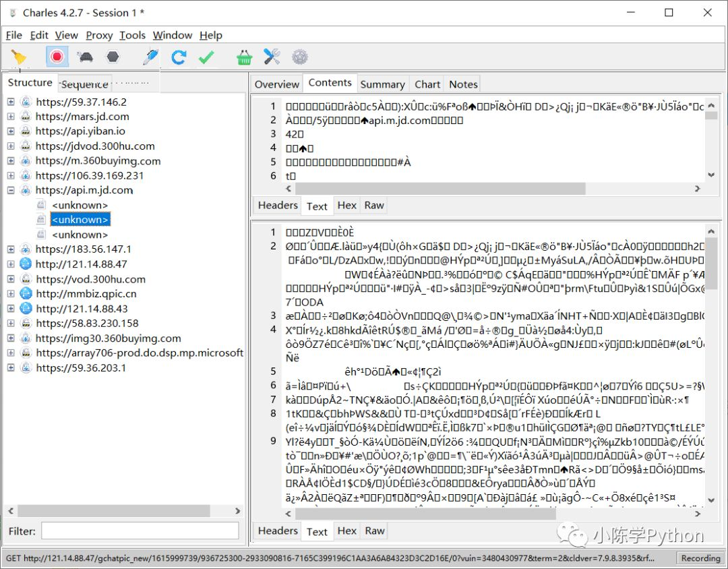Screen dimensions: 728x569
Task: Open the Summary tab
Action: pyautogui.click(x=383, y=84)
